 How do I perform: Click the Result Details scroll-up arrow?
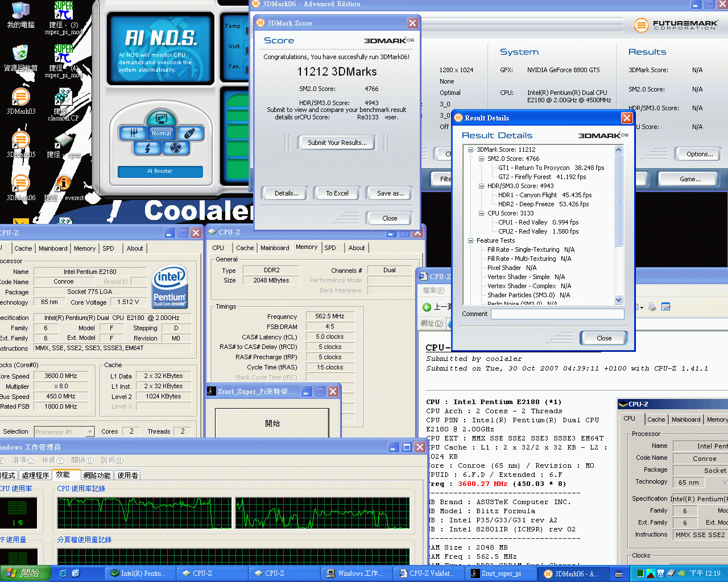[x=619, y=150]
